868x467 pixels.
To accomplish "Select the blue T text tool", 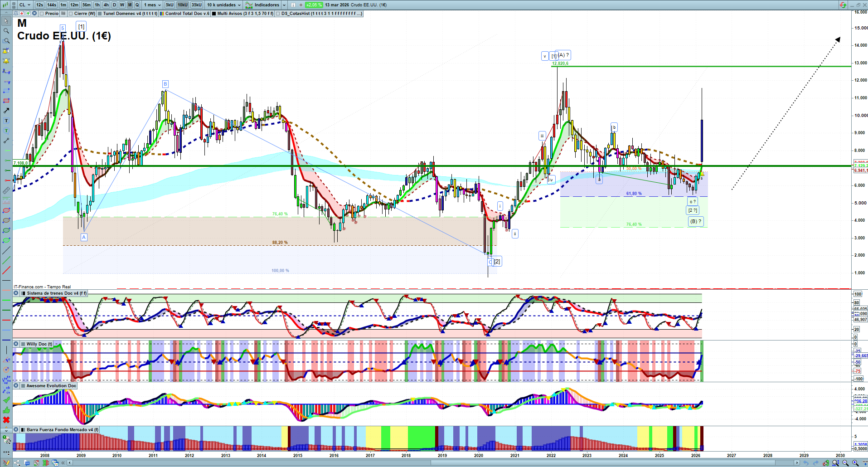I will tap(6, 121).
